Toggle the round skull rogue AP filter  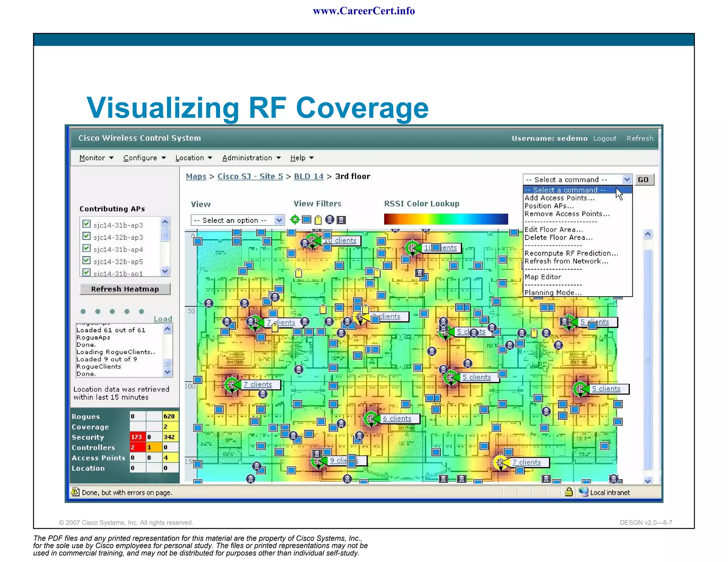pos(330,220)
